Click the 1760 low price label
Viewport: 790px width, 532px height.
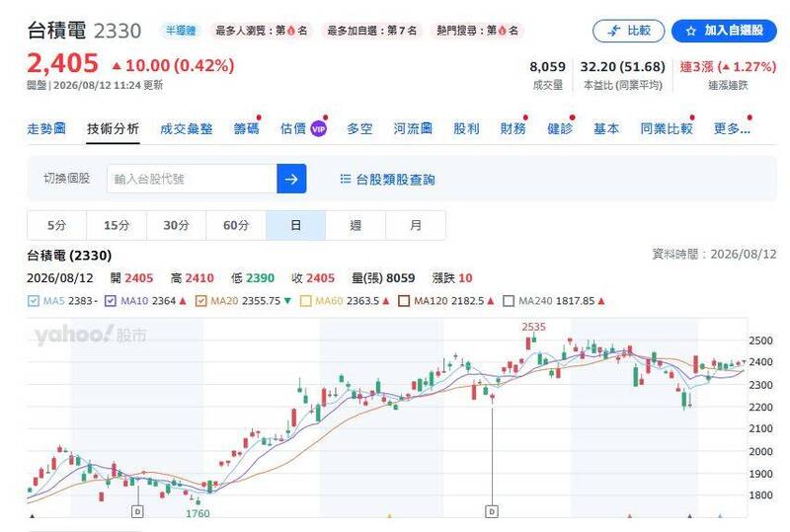click(197, 513)
